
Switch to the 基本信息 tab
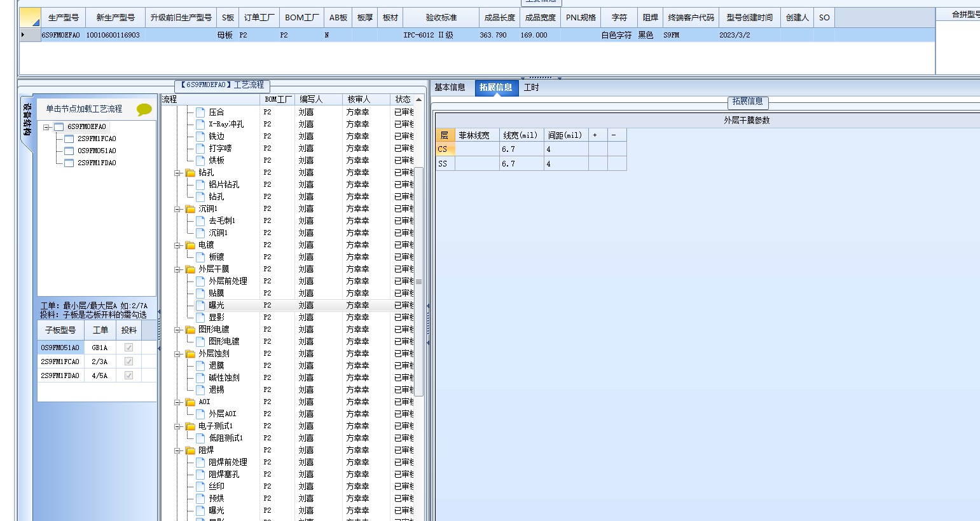450,88
